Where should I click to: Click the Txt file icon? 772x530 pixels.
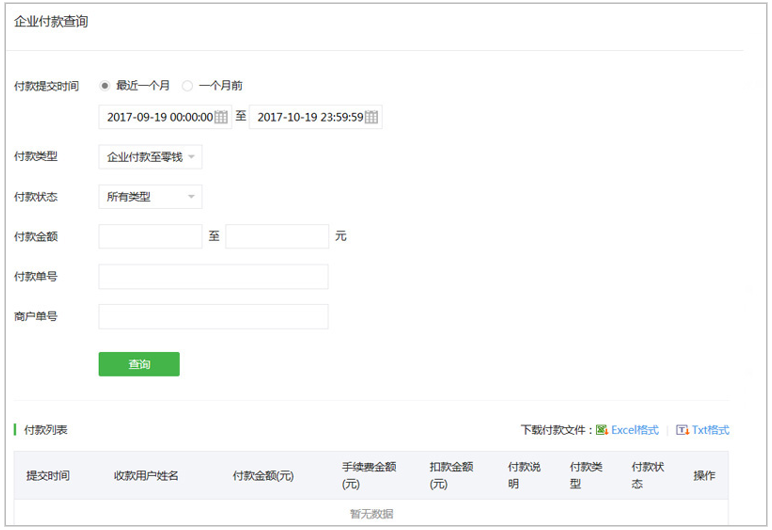682,430
